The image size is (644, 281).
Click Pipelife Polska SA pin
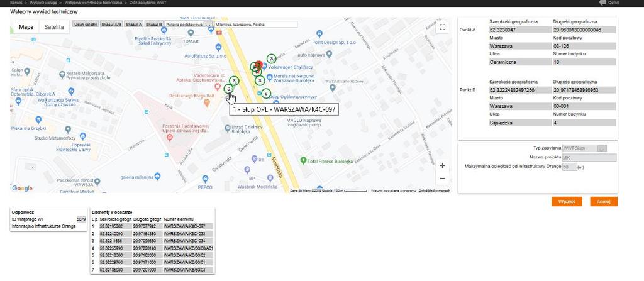pos(165,30)
